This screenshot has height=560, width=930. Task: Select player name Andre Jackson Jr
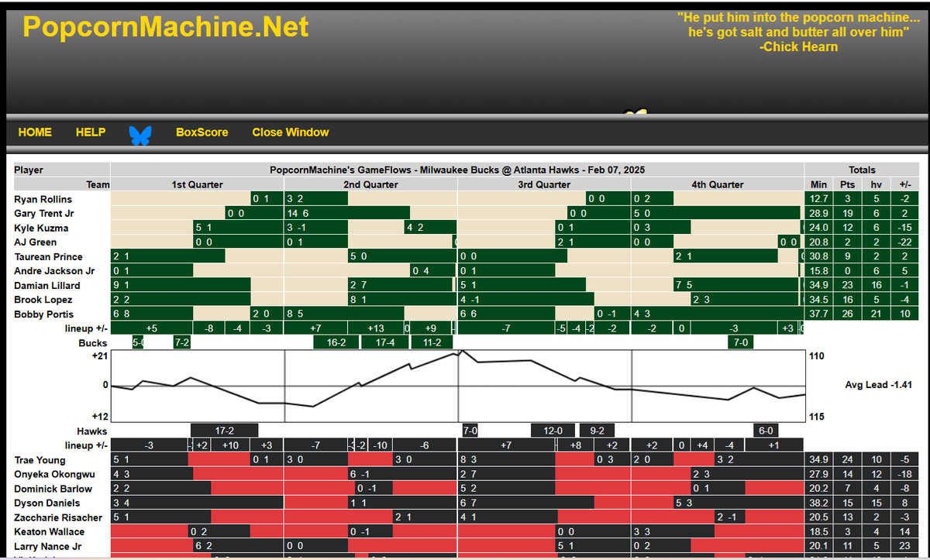point(54,271)
